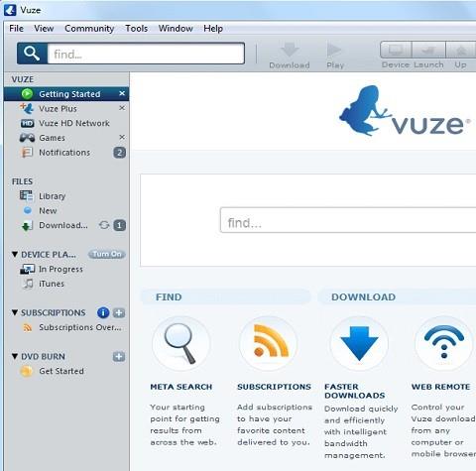Click the Vuze Plus frog icon
Viewport: 476px width, 471px height.
tap(27, 108)
